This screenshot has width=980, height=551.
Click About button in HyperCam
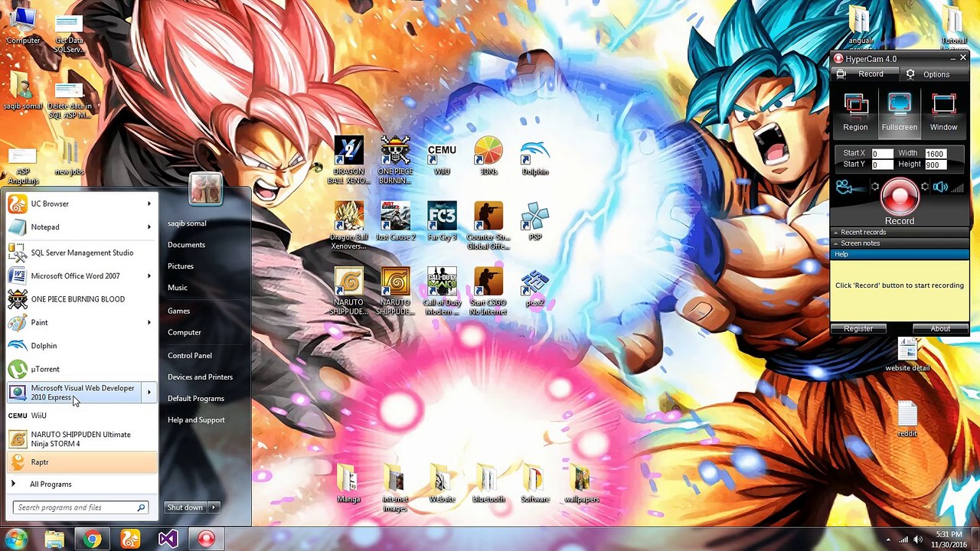(x=940, y=328)
